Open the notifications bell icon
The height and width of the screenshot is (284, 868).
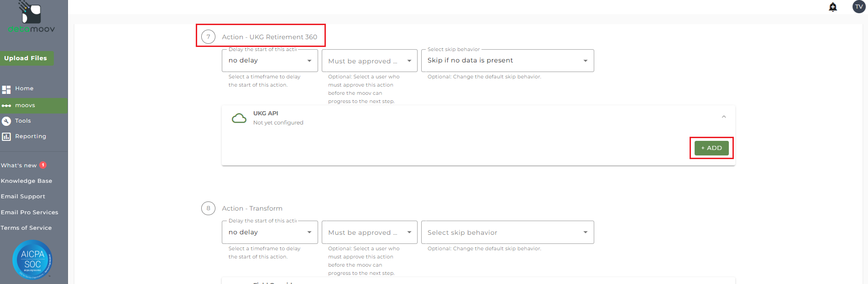833,7
